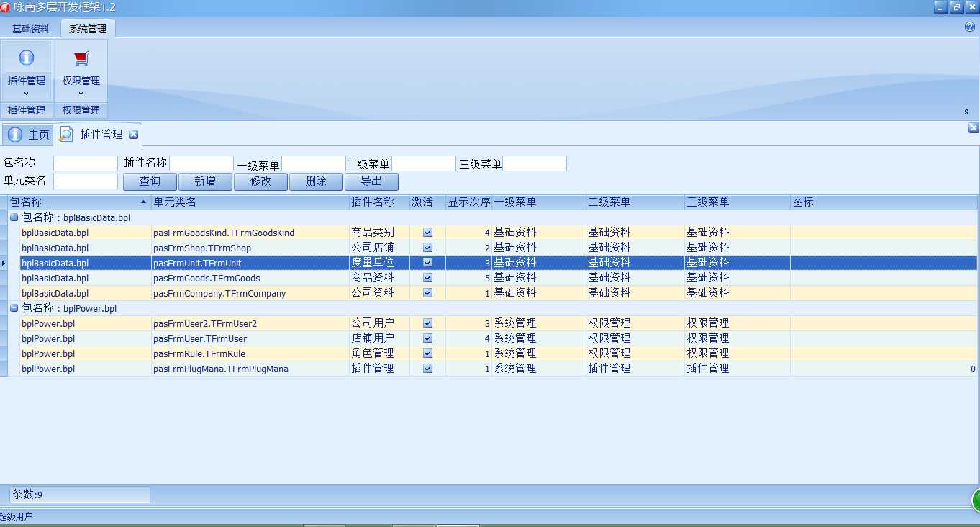Click 超级用户 in the status bar
Viewport: 980px width, 527px height.
[17, 516]
